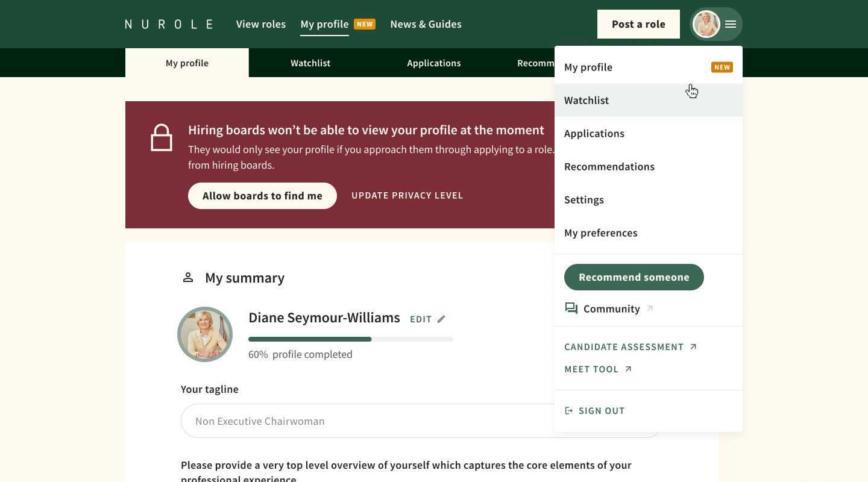Click Allow boards to find me button
Viewport: 868px width, 482px height.
point(262,196)
